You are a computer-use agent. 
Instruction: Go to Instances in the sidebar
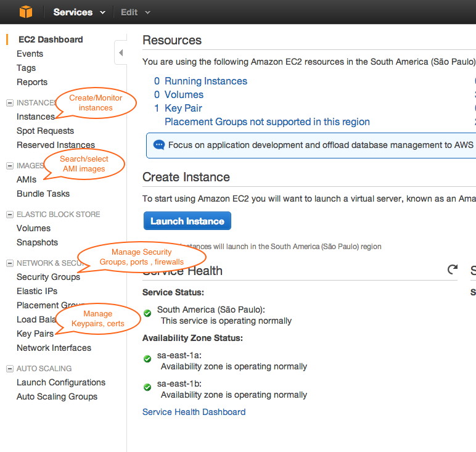[x=36, y=117]
